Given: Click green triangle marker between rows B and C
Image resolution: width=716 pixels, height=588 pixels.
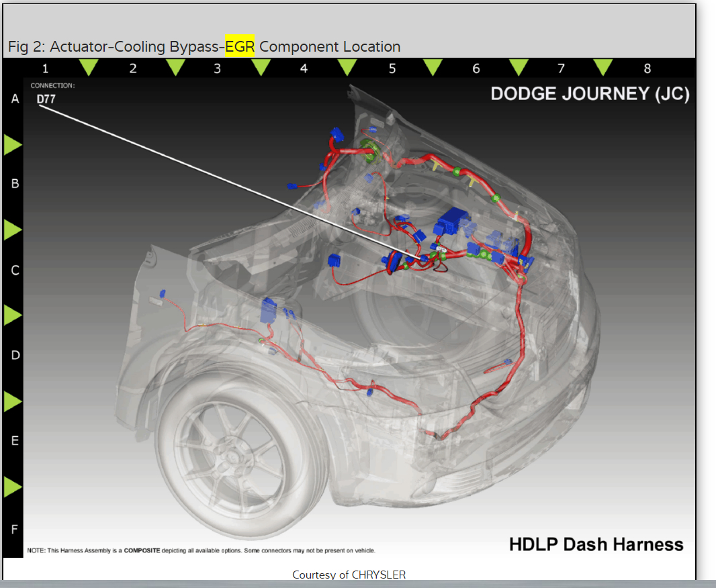Looking at the screenshot, I should pos(12,230).
